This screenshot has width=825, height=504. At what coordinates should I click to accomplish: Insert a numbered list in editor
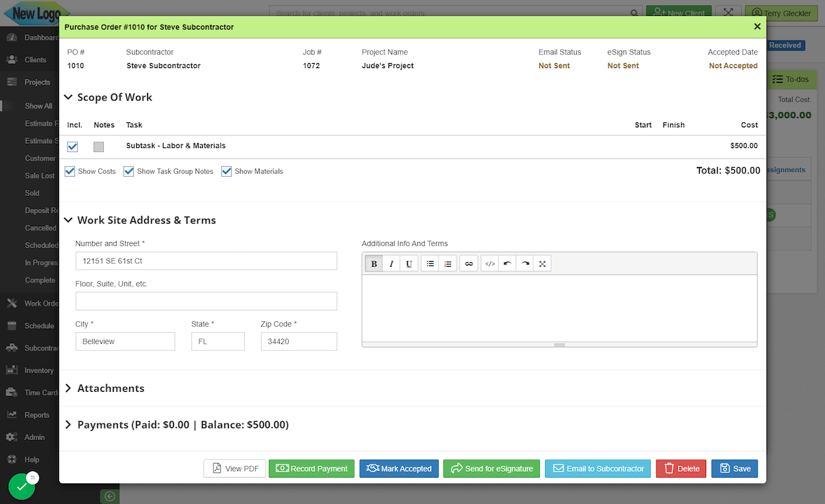click(x=448, y=263)
